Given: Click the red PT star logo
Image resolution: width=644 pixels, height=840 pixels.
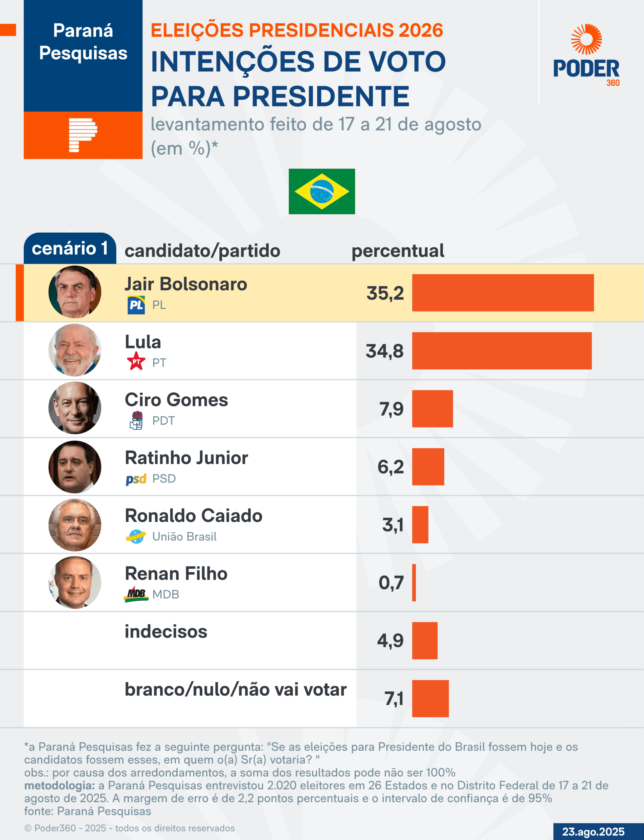Looking at the screenshot, I should 136,361.
